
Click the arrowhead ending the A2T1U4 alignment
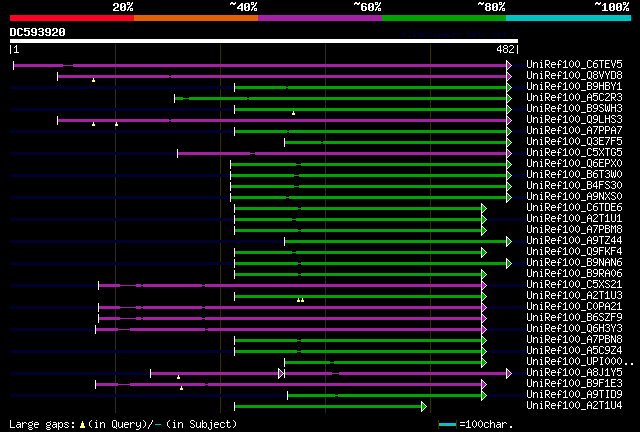424,407
